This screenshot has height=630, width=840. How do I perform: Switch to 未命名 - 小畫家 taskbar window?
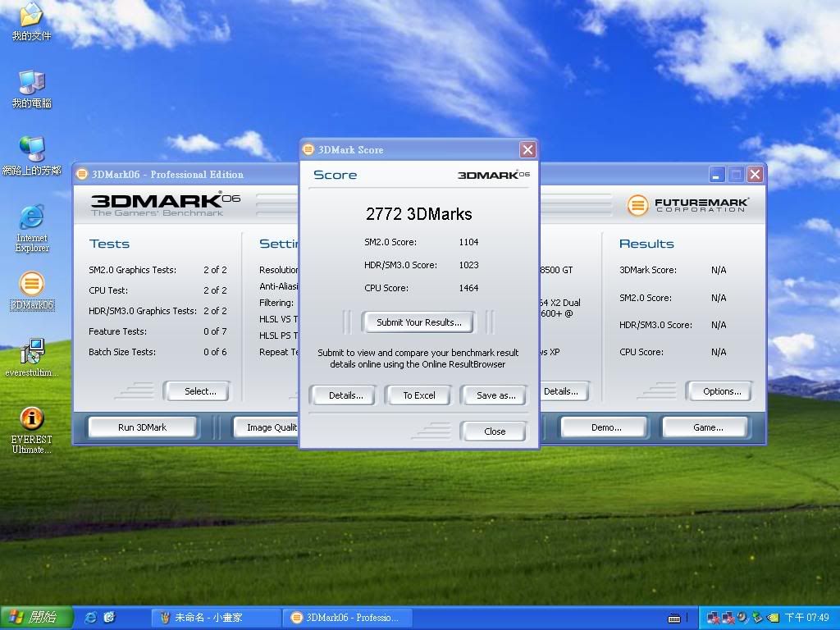216,618
